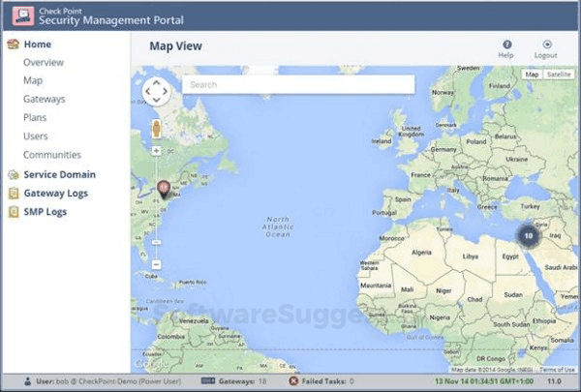The width and height of the screenshot is (581, 392).
Task: Switch to Map view type
Action: point(532,75)
